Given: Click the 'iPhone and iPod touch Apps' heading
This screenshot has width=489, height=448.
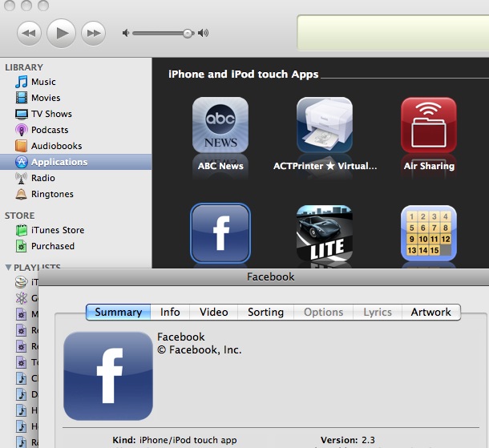Looking at the screenshot, I should tap(244, 75).
